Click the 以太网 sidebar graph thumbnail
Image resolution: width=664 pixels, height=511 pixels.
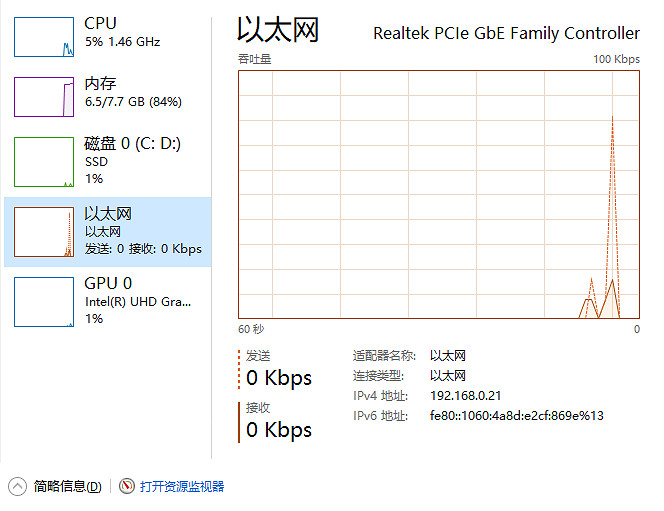click(x=43, y=232)
